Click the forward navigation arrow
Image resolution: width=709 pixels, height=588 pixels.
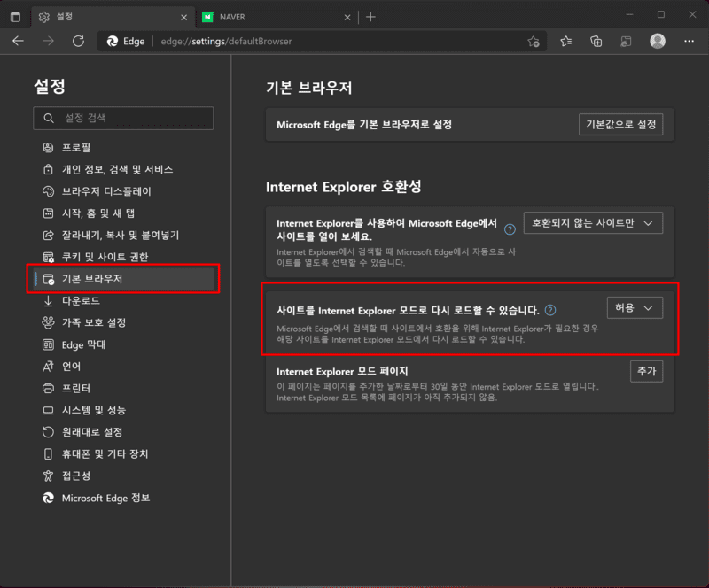(48, 41)
